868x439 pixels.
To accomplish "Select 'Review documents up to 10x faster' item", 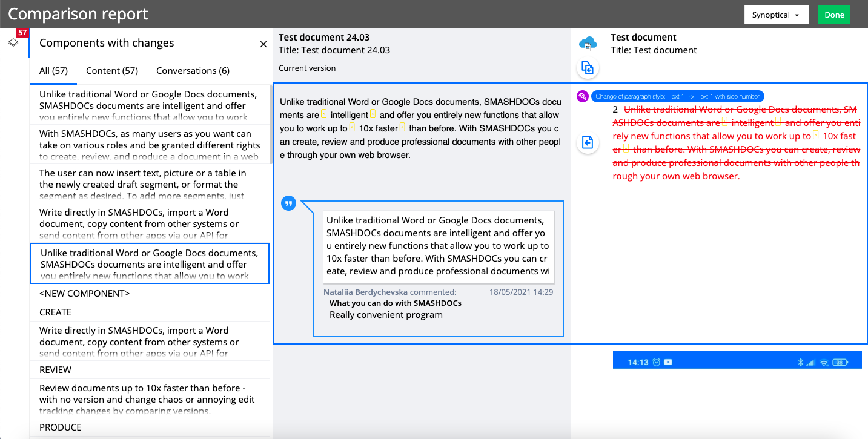I will tap(150, 398).
